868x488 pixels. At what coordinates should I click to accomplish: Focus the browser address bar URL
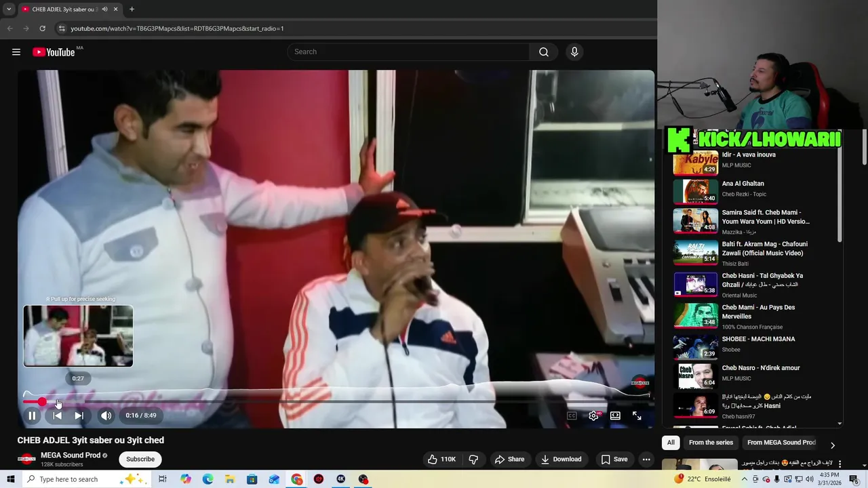point(177,28)
